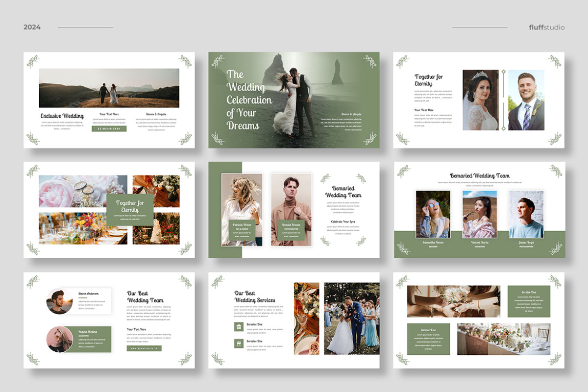Open the www.bemaried.co.id link button
Screen dimensions: 588x392
144,348
